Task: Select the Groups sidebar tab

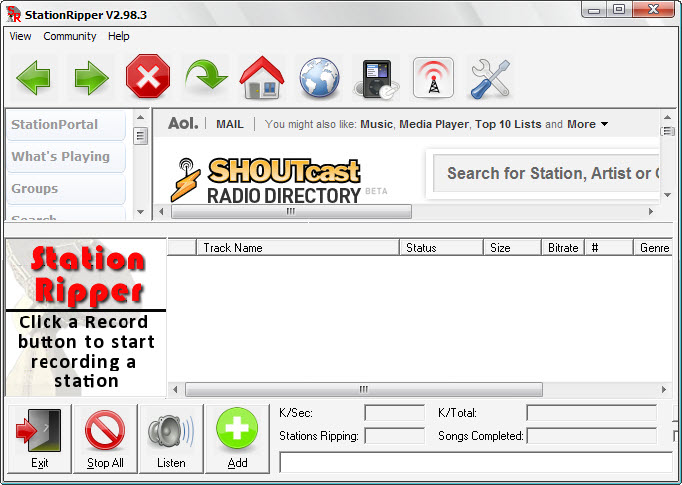Action: (x=66, y=189)
